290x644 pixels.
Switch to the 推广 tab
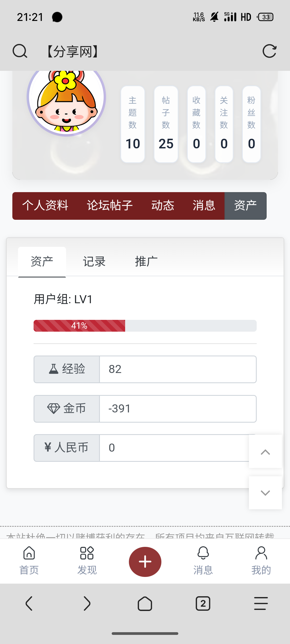point(146,262)
